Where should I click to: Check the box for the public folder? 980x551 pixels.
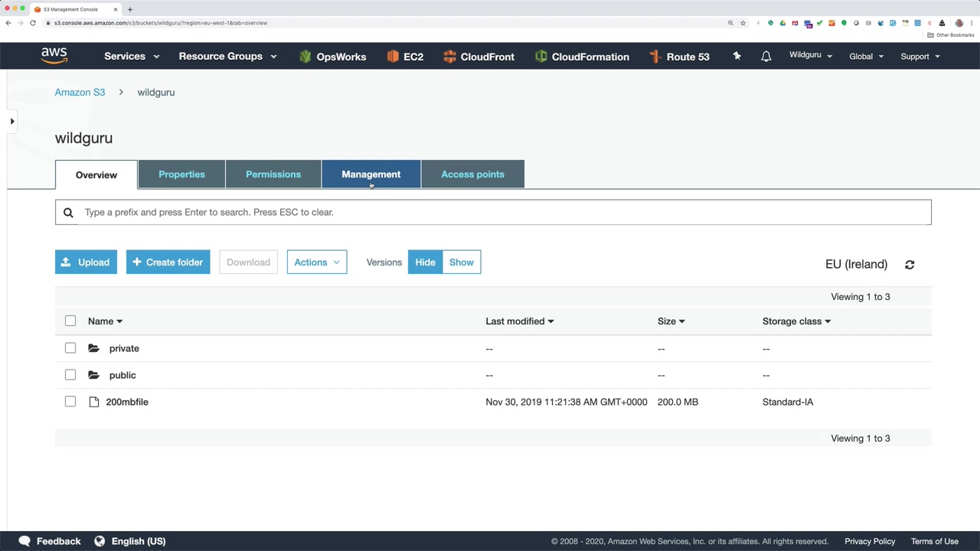[70, 375]
